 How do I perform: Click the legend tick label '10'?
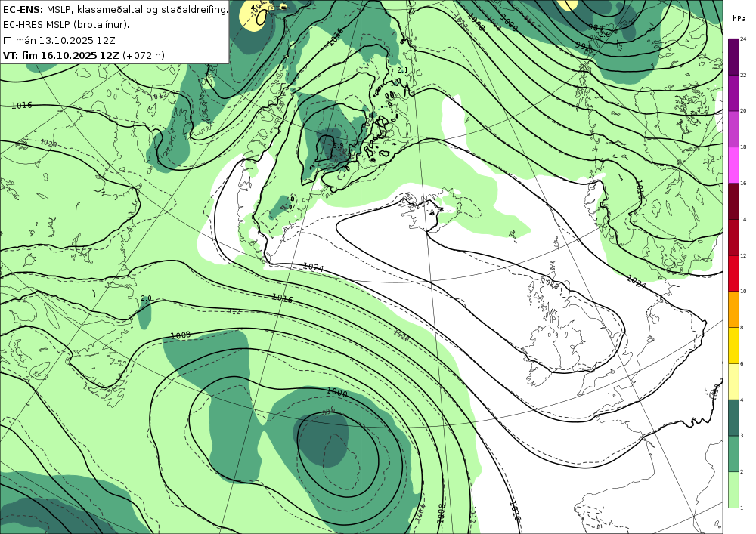(x=743, y=292)
